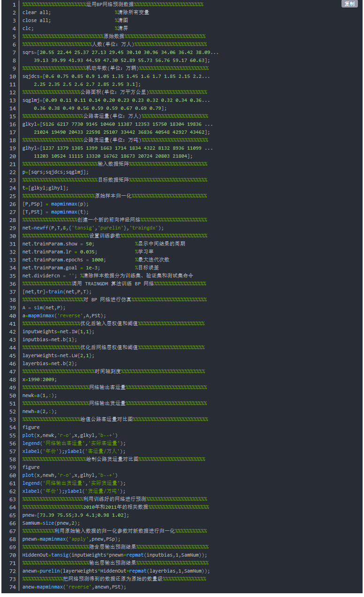
Task: Click the line 'close all;'
Action: coord(37,20)
